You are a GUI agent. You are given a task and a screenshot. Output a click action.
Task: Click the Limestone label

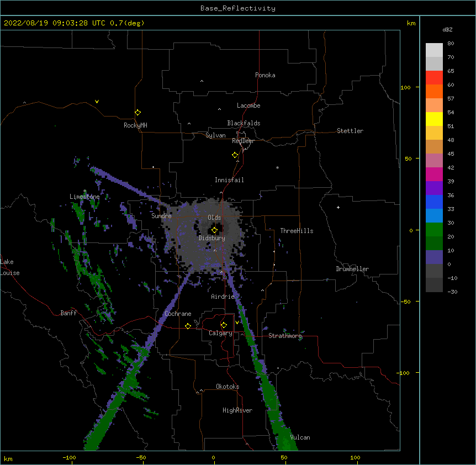tap(84, 197)
